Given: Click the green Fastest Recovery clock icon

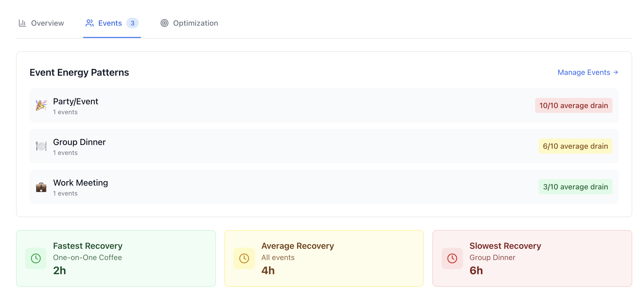Looking at the screenshot, I should pos(36,258).
